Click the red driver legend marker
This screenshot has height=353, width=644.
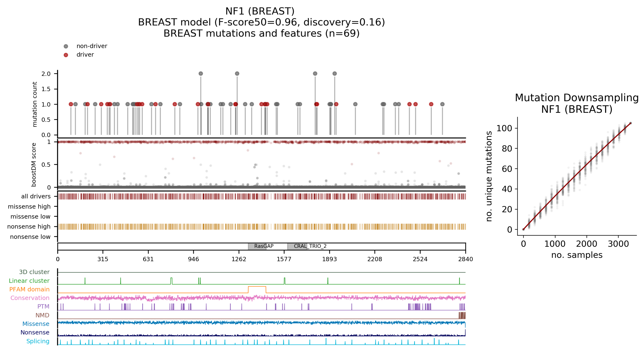[66, 55]
